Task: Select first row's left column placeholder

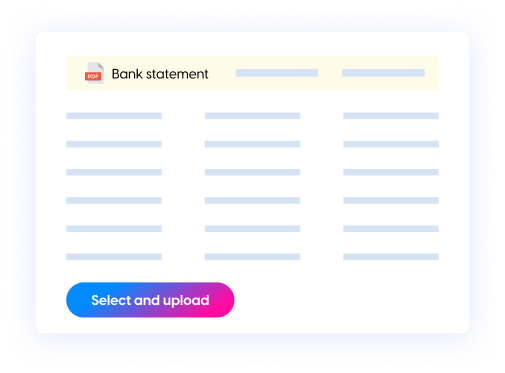Action: coord(114,116)
